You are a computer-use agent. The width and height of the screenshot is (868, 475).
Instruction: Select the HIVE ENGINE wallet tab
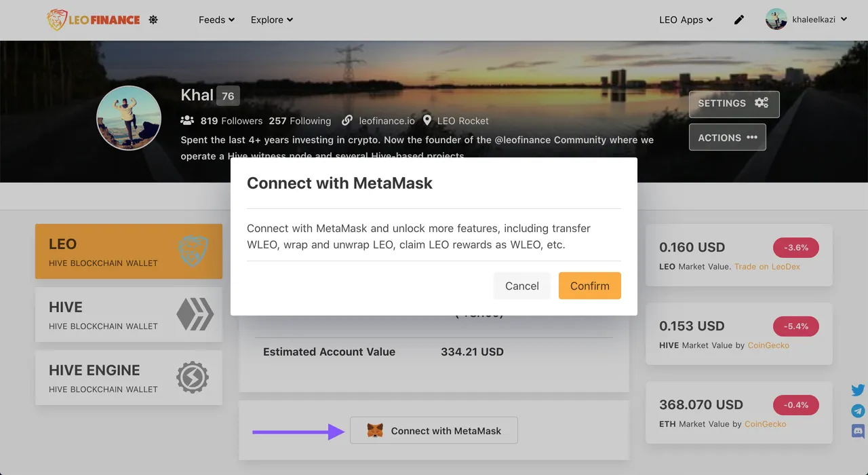129,378
